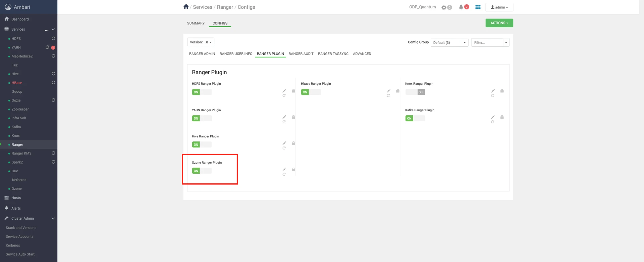Click Ranger KMS restart-required refresh icon
The height and width of the screenshot is (262, 644).
[x=53, y=153]
